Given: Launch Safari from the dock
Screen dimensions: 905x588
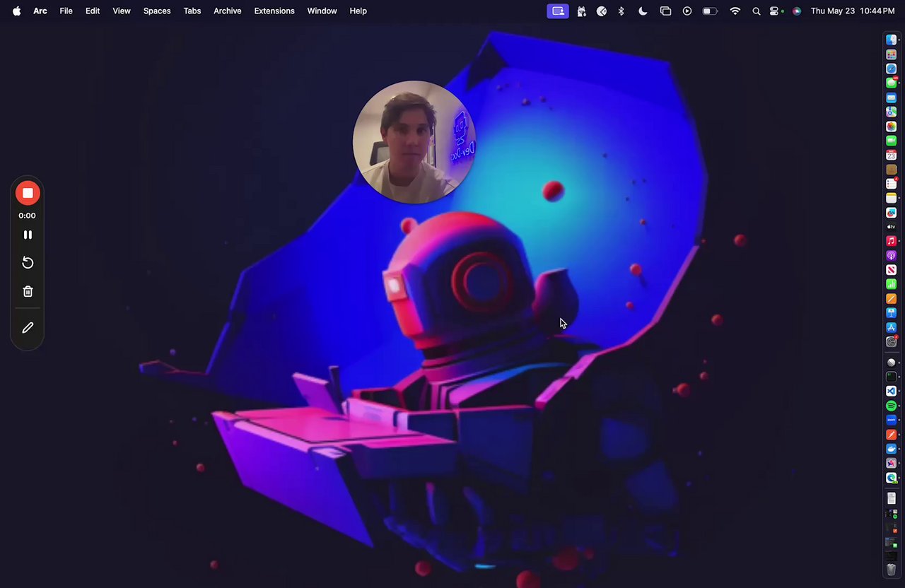Looking at the screenshot, I should pyautogui.click(x=892, y=69).
